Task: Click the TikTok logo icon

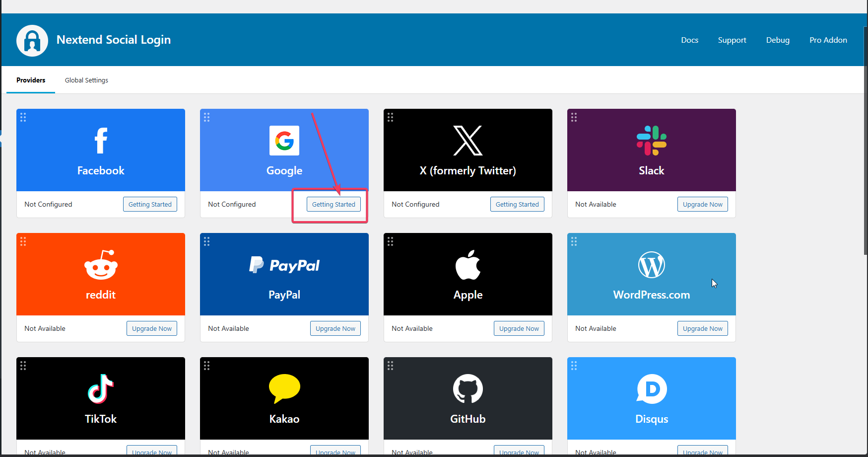Action: click(x=101, y=389)
